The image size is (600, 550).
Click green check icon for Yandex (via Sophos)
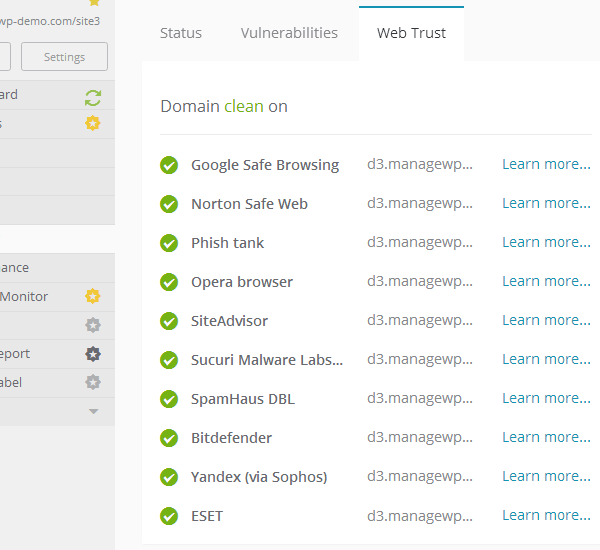[169, 477]
